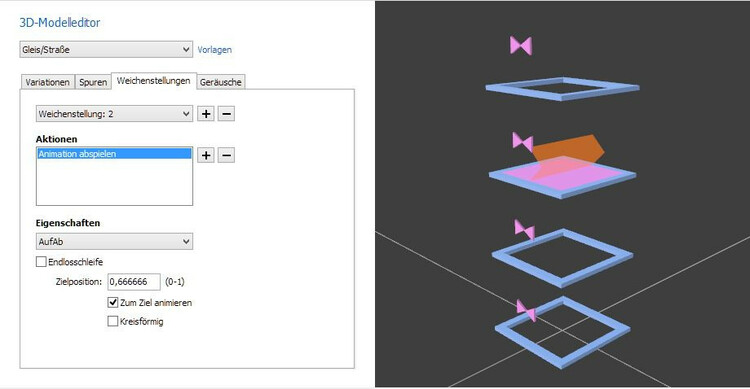Expand the Weichenstellung: 2 dropdown
The height and width of the screenshot is (389, 750).
click(114, 114)
